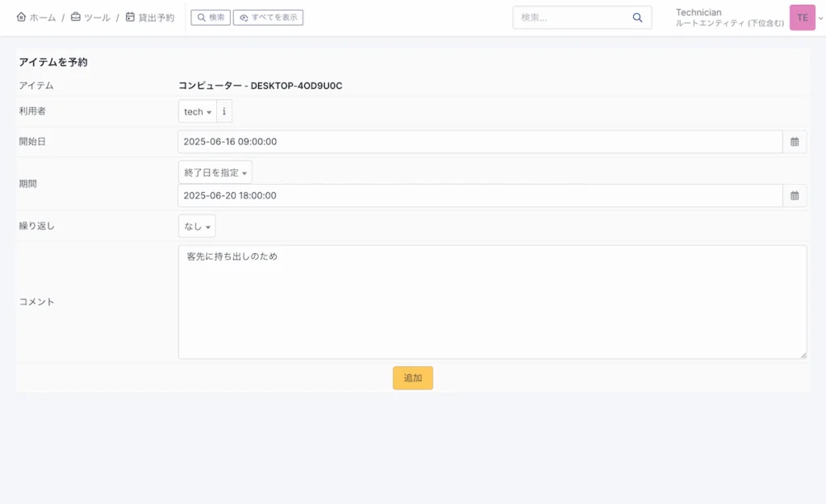The image size is (826, 504).
Task: Expand the user profile chevron
Action: [x=820, y=18]
